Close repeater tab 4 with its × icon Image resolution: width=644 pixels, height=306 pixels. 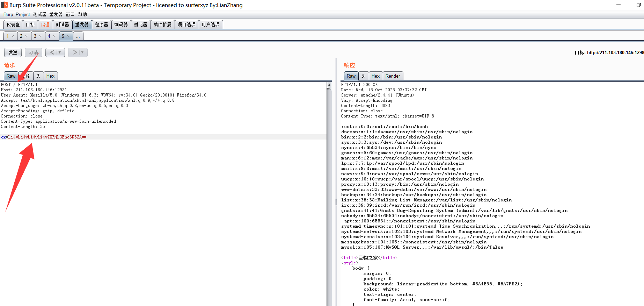[54, 36]
